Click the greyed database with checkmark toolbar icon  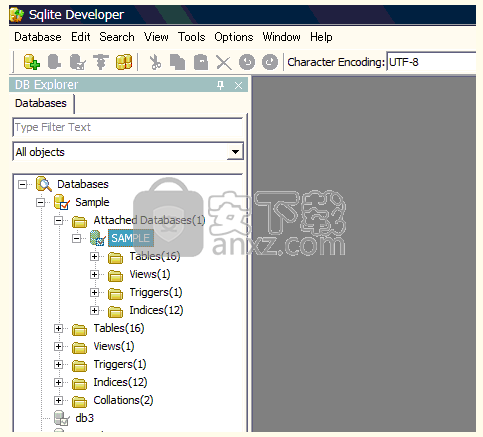pyautogui.click(x=77, y=62)
